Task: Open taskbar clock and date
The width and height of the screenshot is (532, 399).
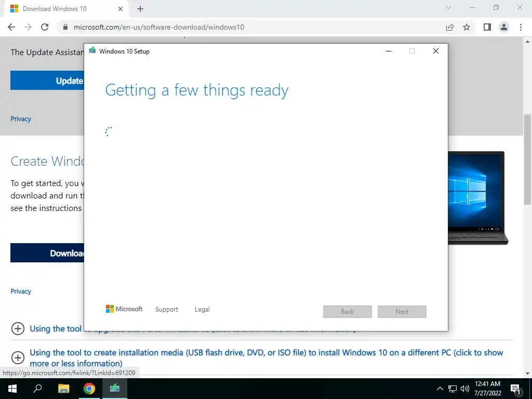Action: 487,389
